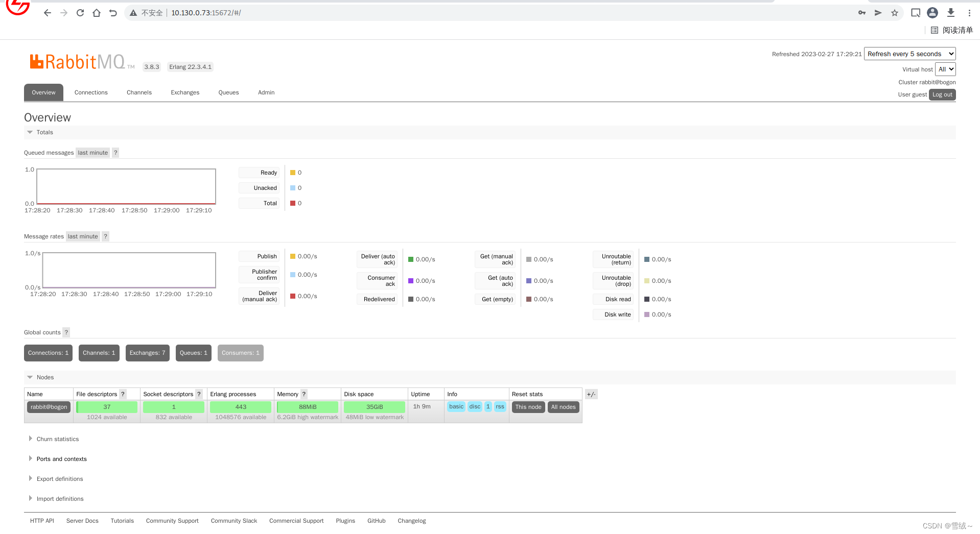Reset stats for All nodes

(563, 407)
